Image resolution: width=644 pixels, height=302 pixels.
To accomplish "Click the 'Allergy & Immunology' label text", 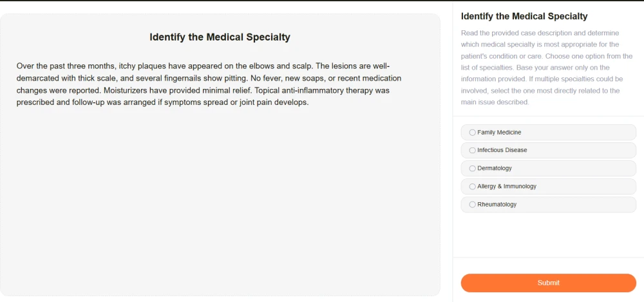I will [x=507, y=187].
